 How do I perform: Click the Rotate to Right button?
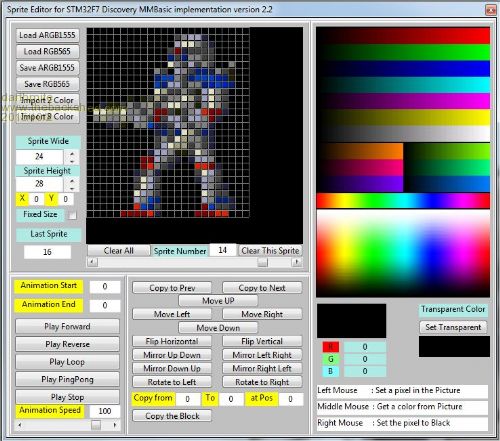tap(262, 382)
